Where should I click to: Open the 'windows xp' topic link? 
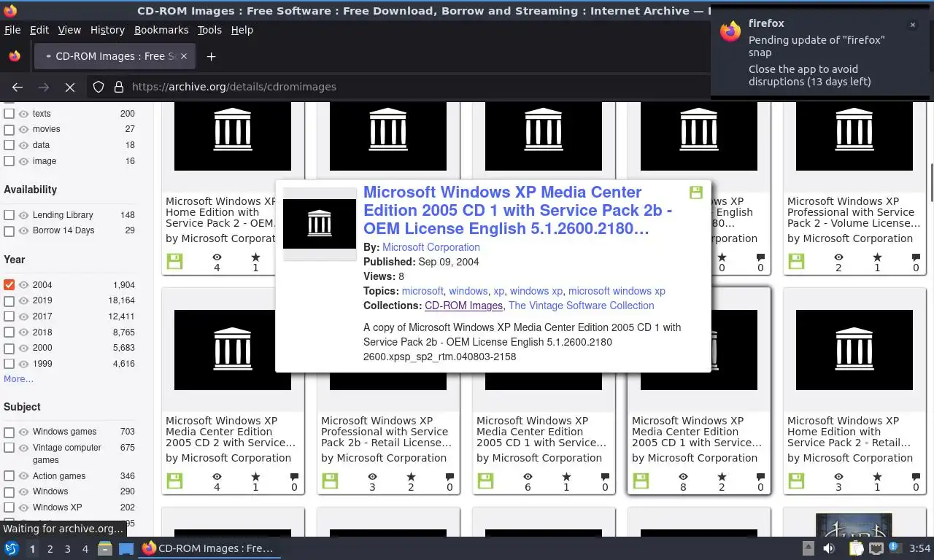click(x=536, y=291)
